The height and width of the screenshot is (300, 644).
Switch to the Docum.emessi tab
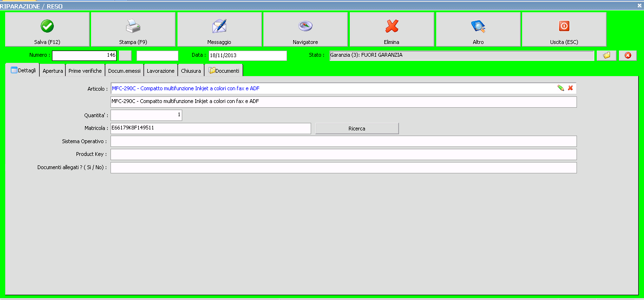click(x=124, y=71)
